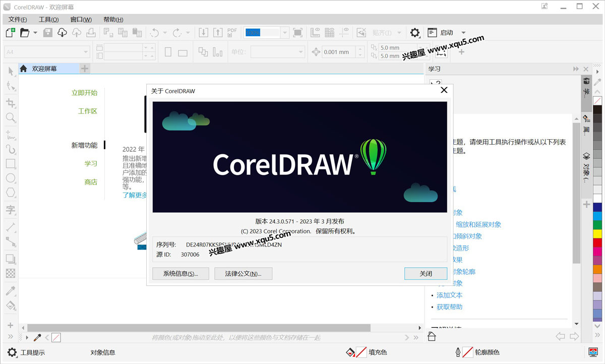
Task: Expand the document palette flyout arrow
Action: [x=27, y=337]
